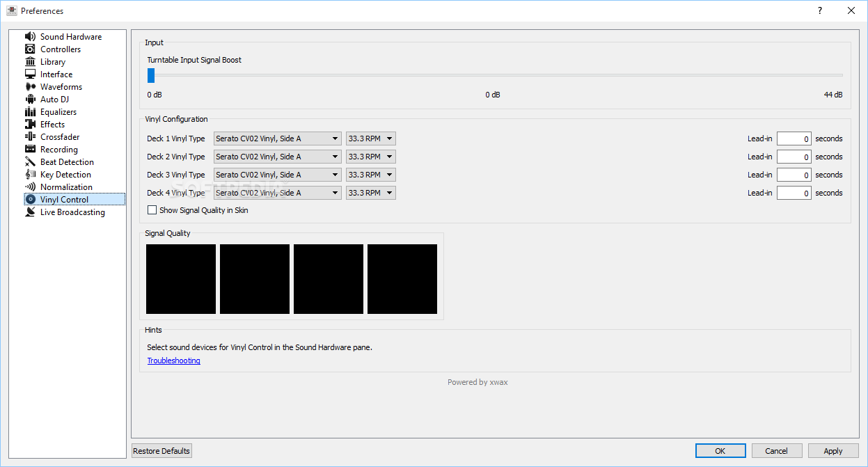Click the Preferences window title icon
Image resolution: width=868 pixels, height=467 pixels.
coord(11,10)
